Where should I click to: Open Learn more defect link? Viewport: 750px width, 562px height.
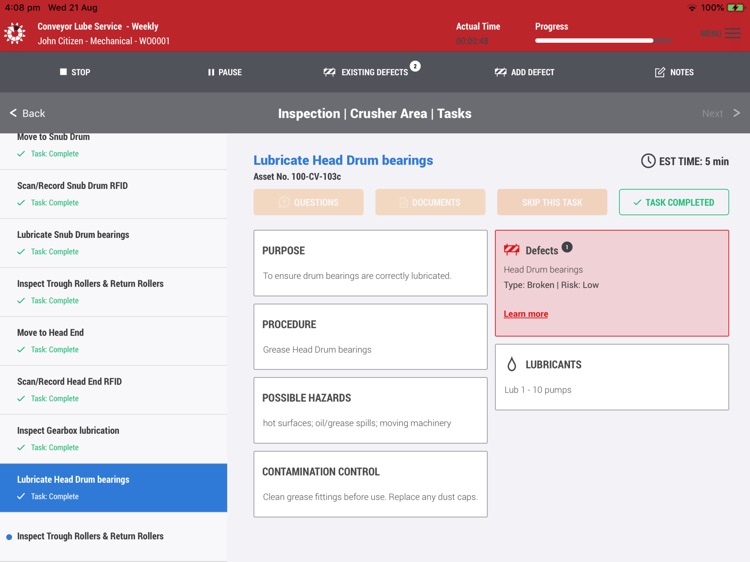tap(526, 314)
